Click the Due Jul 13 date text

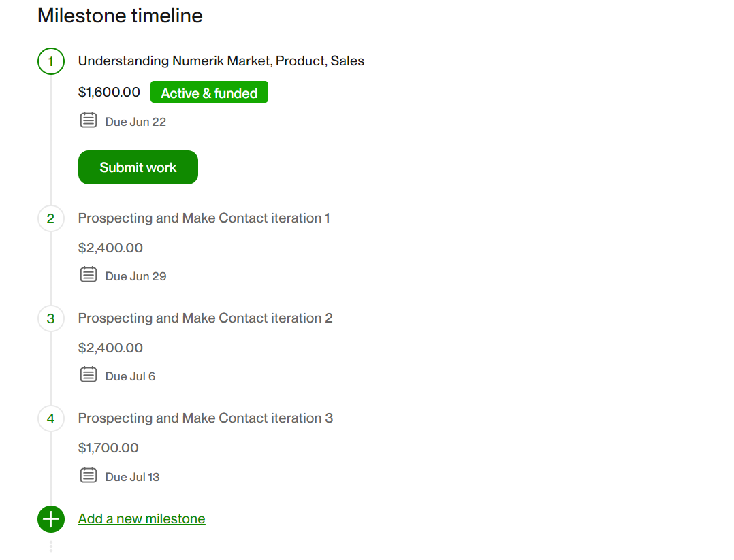(133, 477)
